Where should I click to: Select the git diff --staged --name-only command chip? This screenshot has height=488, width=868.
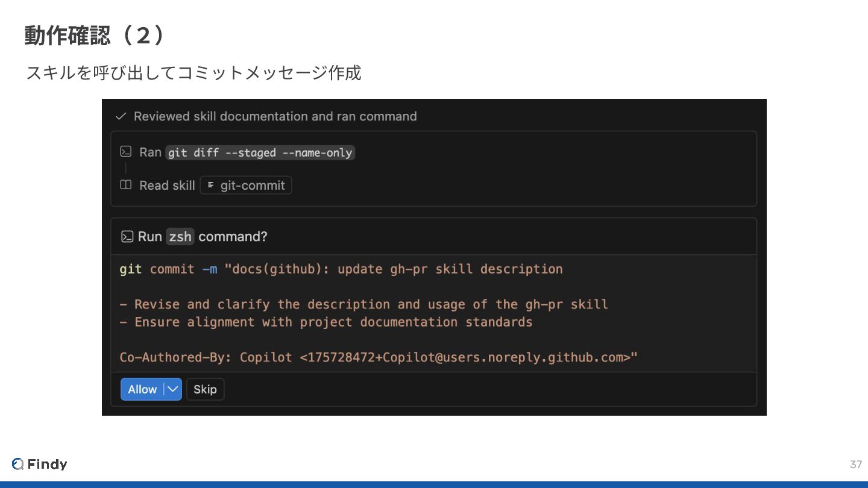[x=260, y=153]
